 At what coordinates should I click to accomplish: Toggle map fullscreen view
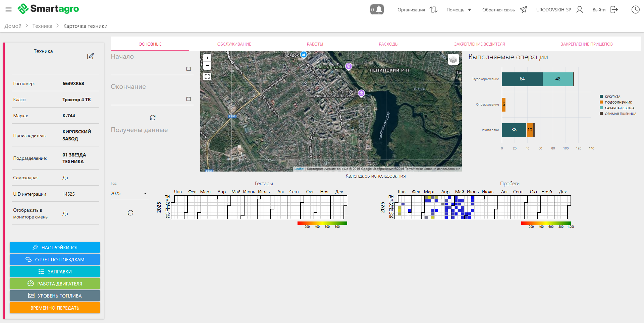pyautogui.click(x=207, y=77)
